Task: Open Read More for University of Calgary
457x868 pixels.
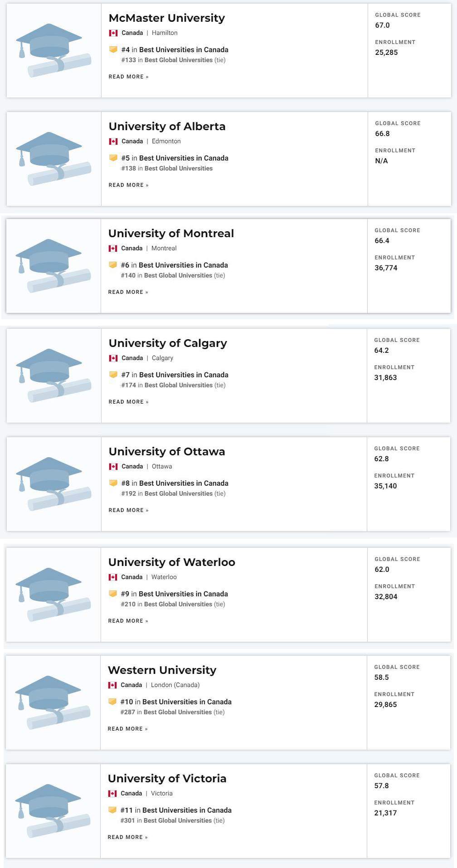Action: point(128,402)
